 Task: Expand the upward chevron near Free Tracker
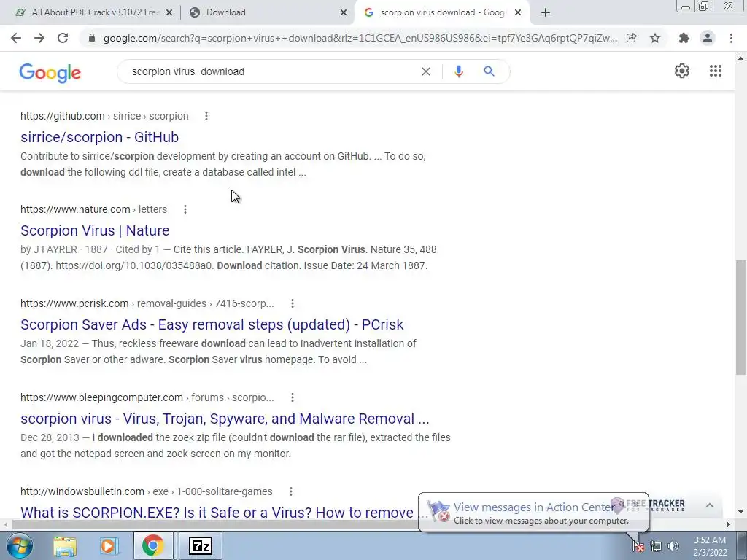pyautogui.click(x=709, y=505)
